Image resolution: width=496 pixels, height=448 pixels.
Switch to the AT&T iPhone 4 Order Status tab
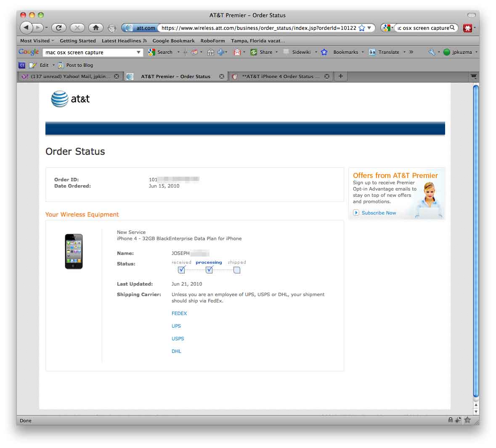click(281, 77)
